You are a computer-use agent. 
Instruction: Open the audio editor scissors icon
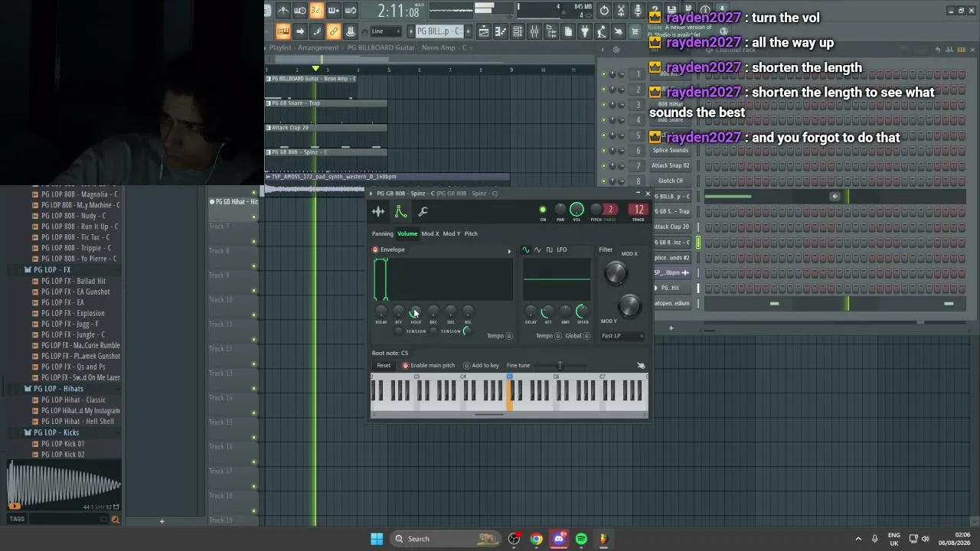[621, 11]
